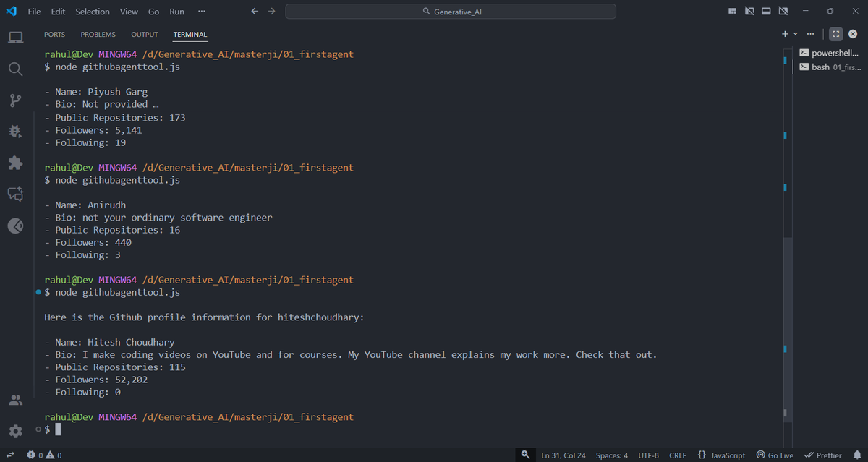Screen dimensions: 868x462
Task: Open the Run and Debug view
Action: click(16, 132)
